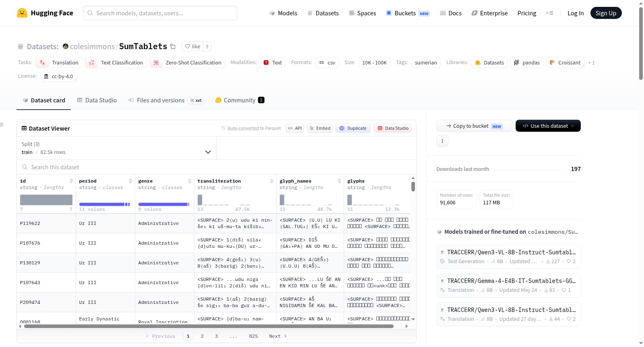Open Spaces in top navigation

(x=362, y=13)
